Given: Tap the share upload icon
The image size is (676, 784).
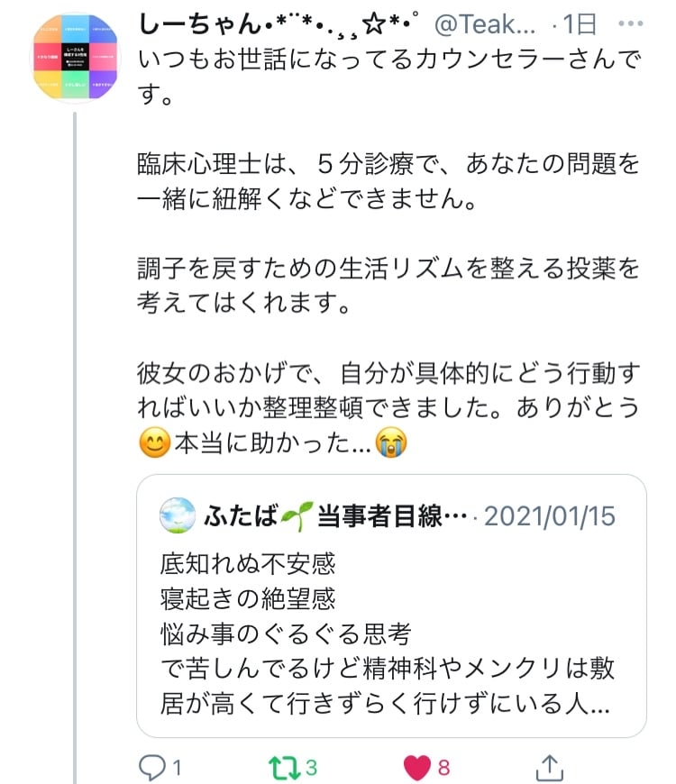Looking at the screenshot, I should pyautogui.click(x=550, y=767).
